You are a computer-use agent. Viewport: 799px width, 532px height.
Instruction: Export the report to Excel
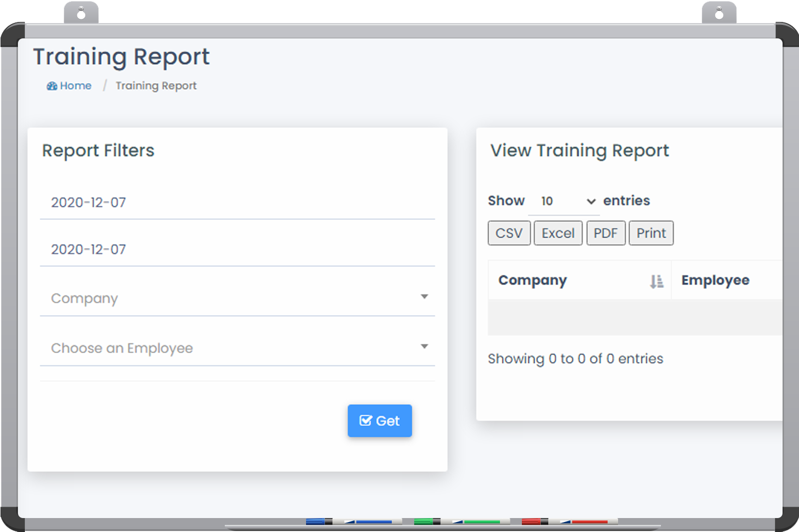click(x=558, y=233)
